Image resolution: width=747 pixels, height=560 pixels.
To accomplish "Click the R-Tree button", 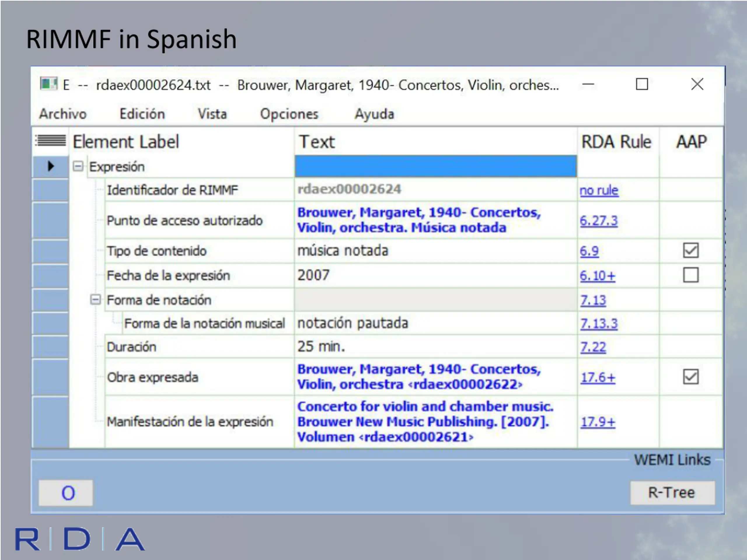I will click(x=672, y=493).
